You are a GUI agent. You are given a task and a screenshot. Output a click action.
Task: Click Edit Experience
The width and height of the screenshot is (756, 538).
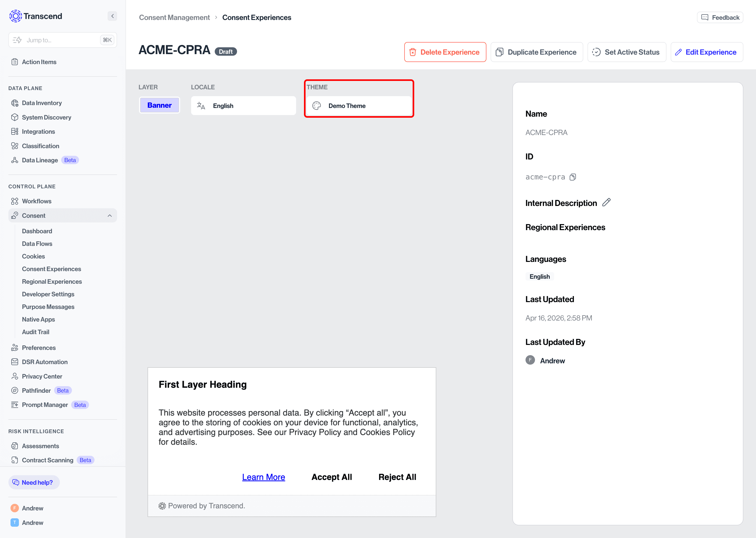(x=707, y=52)
